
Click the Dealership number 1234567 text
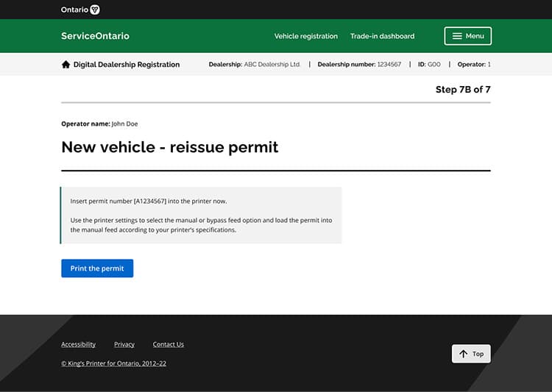coord(359,65)
